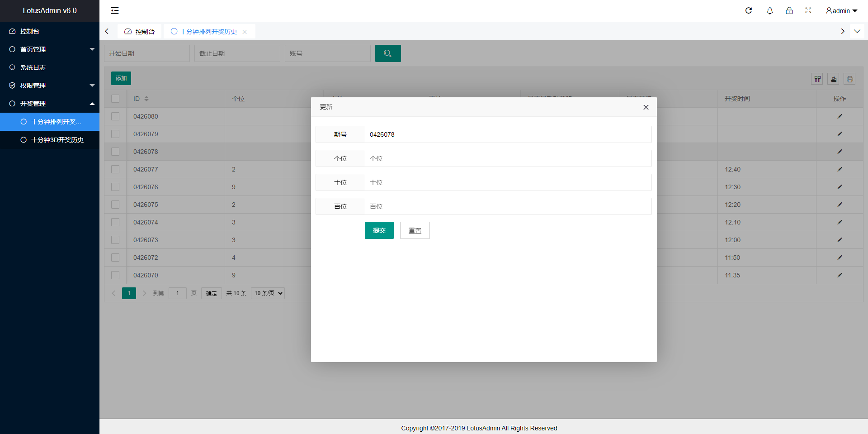Viewport: 868px width, 434px height.
Task: Open the notification bell
Action: pyautogui.click(x=769, y=10)
